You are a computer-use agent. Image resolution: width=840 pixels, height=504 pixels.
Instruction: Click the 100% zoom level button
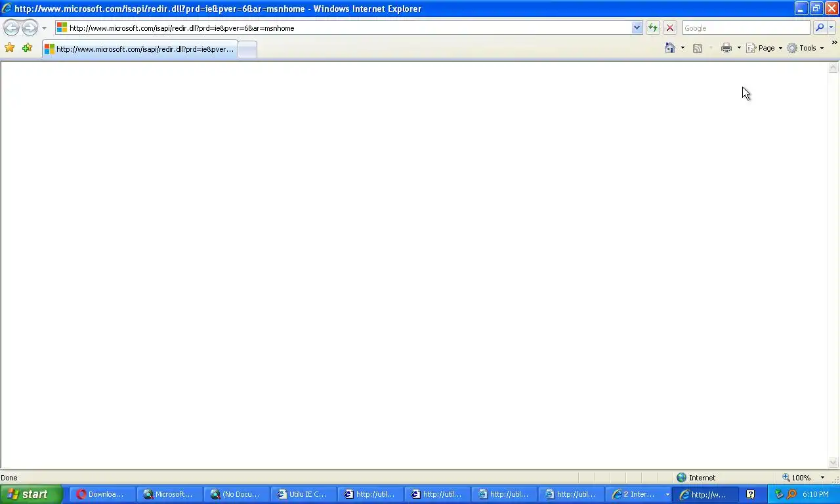pyautogui.click(x=796, y=478)
